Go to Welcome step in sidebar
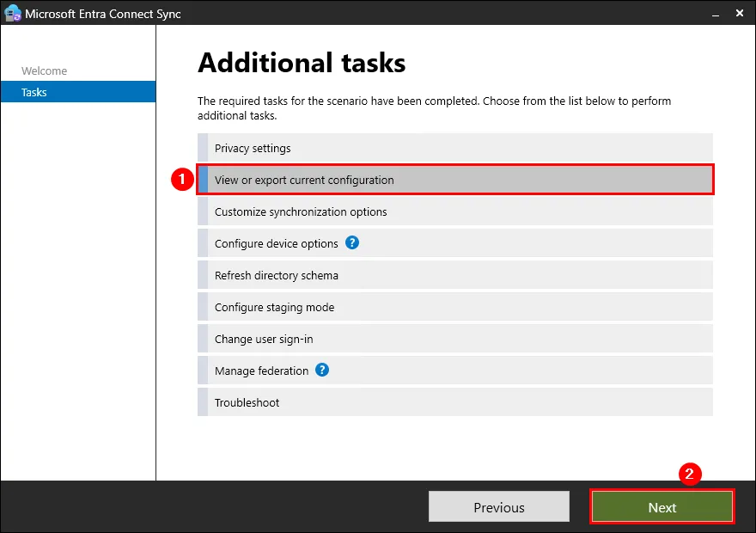This screenshot has width=756, height=533. click(45, 70)
